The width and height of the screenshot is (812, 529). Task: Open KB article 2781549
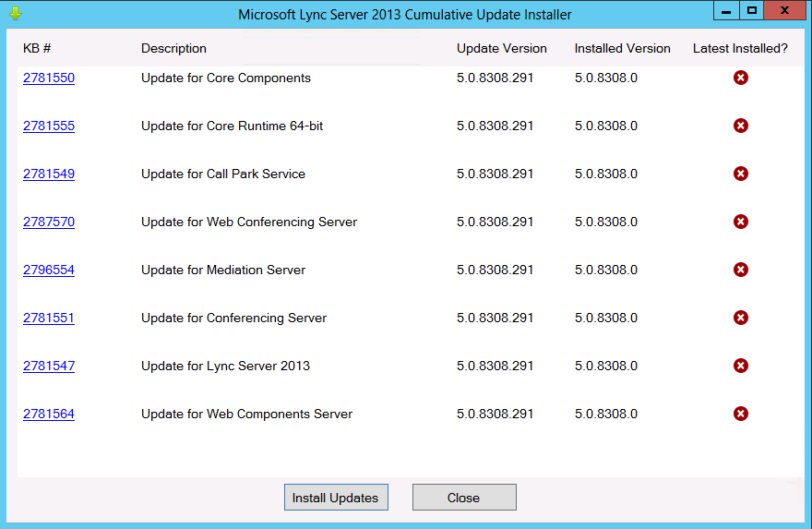click(49, 174)
